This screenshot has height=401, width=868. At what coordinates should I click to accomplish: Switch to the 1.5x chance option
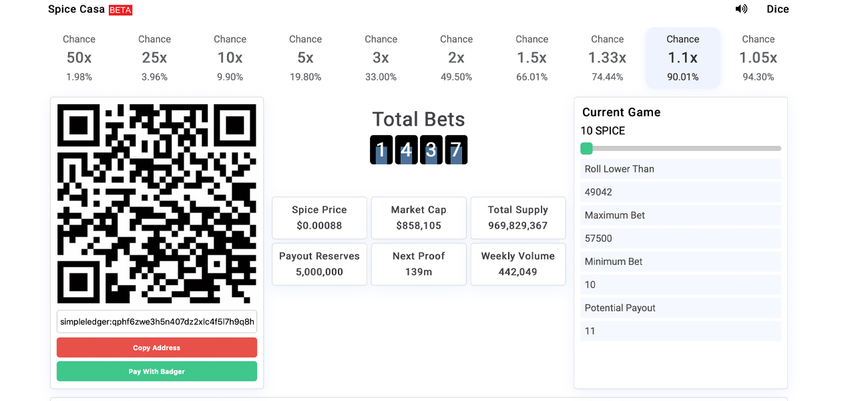pos(531,57)
